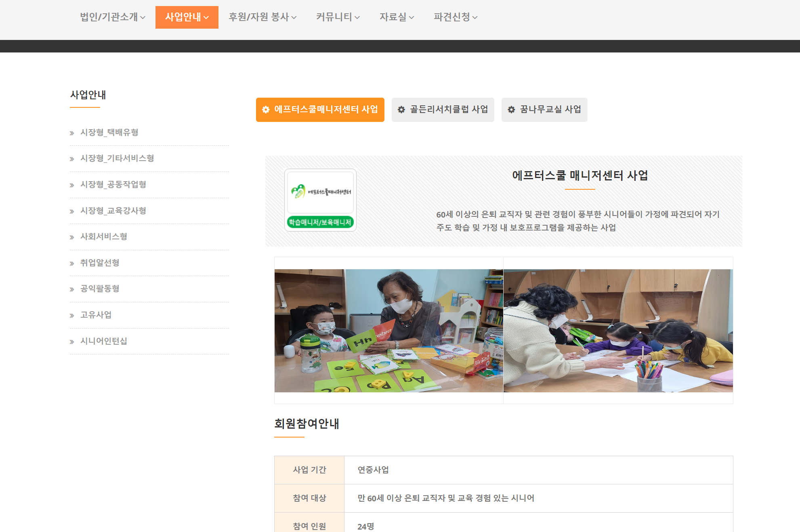Image resolution: width=800 pixels, height=532 pixels.
Task: Click photo of children drawing at table
Action: 618,331
